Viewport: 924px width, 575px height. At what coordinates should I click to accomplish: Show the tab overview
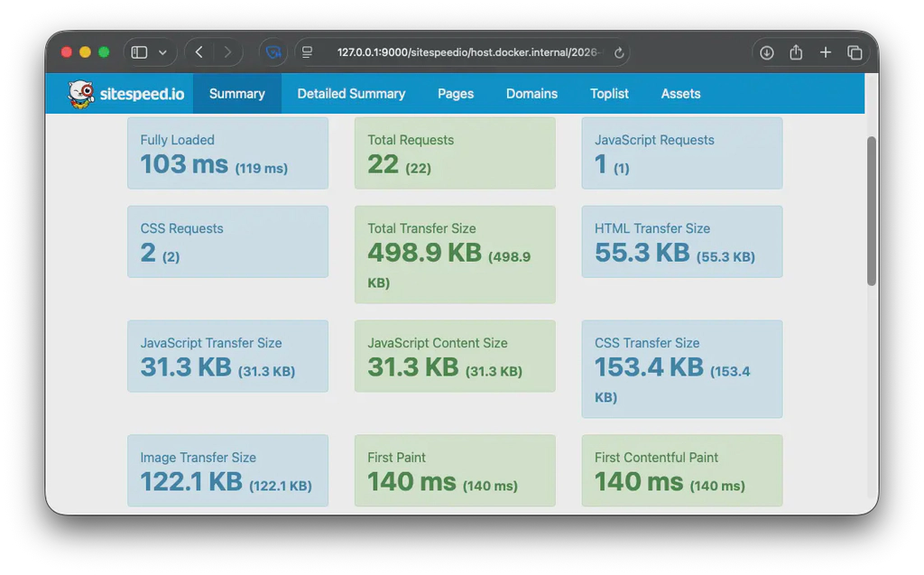pos(855,52)
